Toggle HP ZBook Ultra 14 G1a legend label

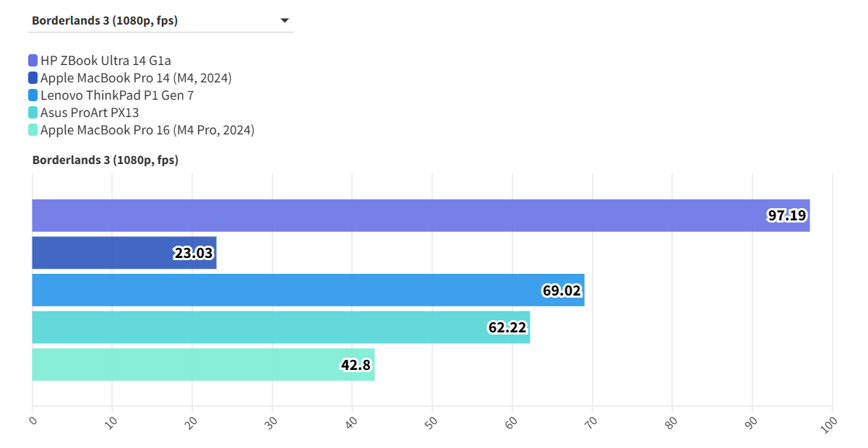(x=106, y=61)
